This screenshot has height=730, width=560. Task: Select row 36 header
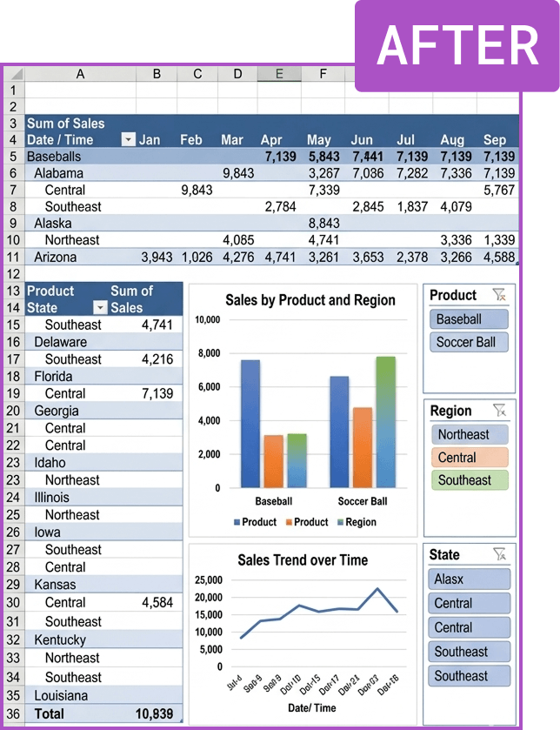[x=14, y=713]
